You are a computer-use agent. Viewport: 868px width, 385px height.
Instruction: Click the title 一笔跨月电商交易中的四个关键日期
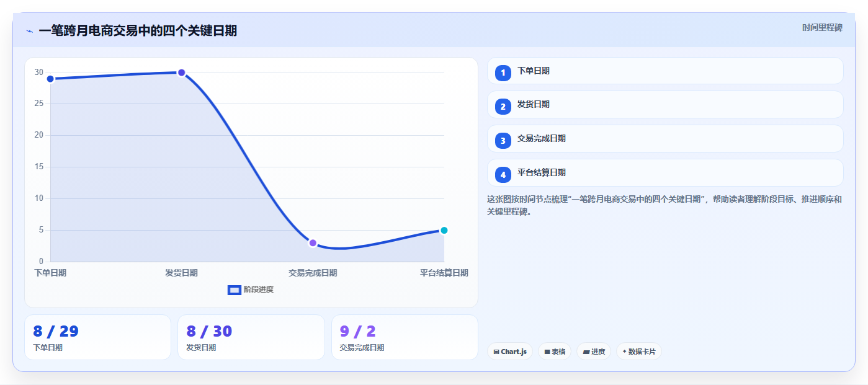[x=138, y=31]
